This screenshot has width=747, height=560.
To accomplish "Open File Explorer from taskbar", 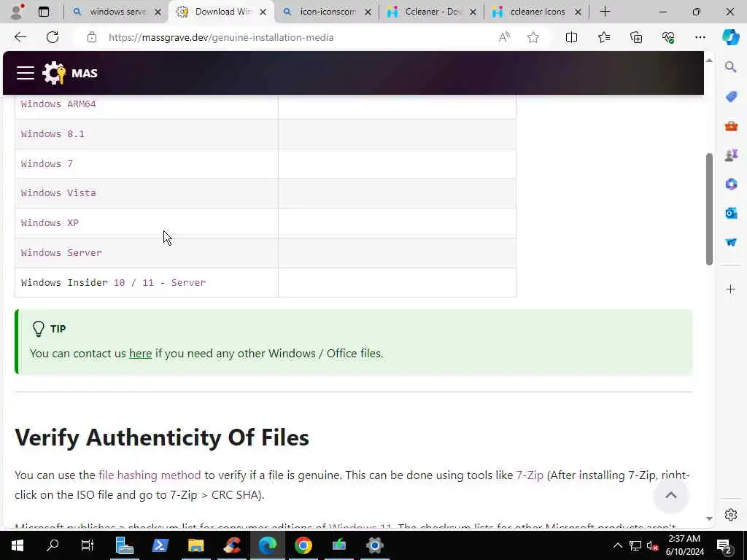I will pos(196,545).
